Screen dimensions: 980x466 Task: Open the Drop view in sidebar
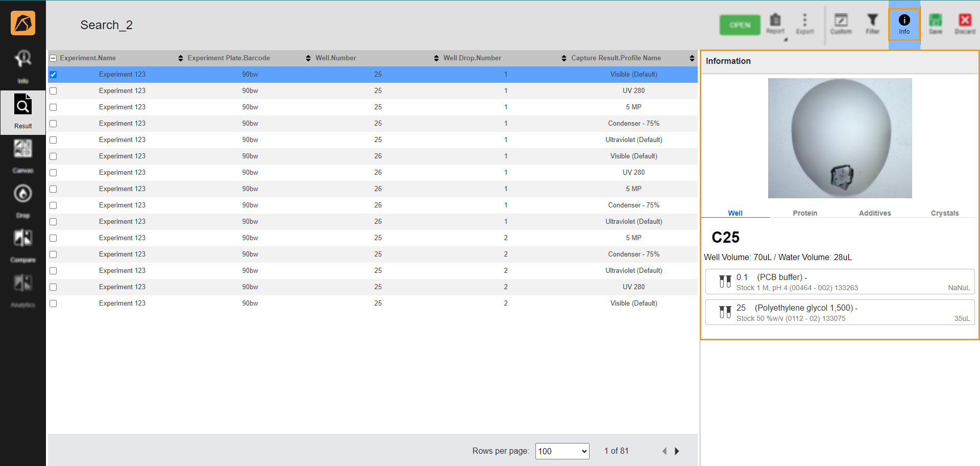point(23,200)
